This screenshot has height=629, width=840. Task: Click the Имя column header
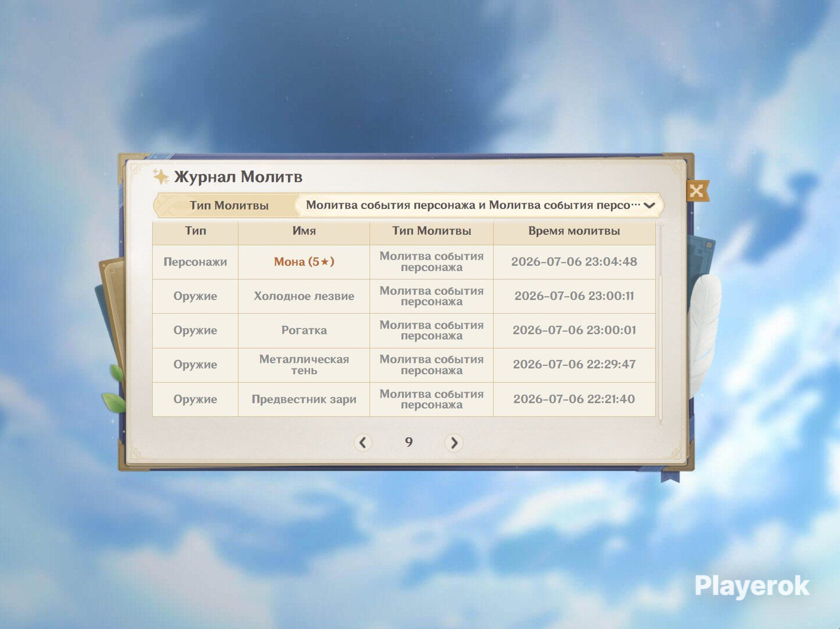click(304, 231)
